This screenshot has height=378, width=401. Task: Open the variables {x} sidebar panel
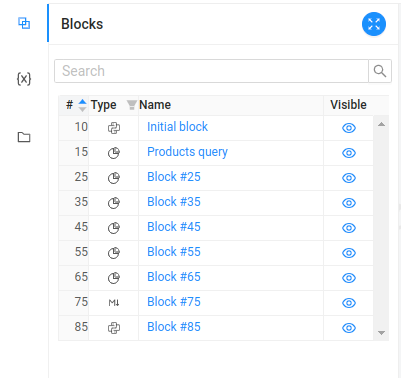pos(24,79)
